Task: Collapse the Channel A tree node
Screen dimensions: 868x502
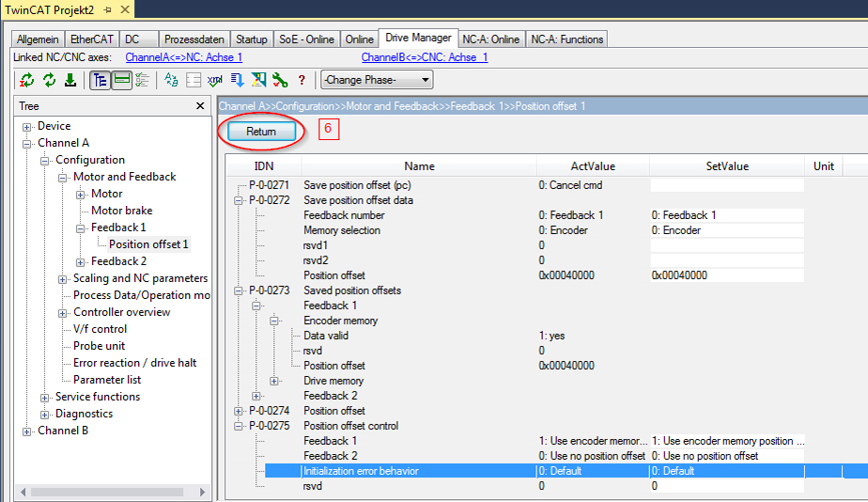Action: pyautogui.click(x=26, y=144)
